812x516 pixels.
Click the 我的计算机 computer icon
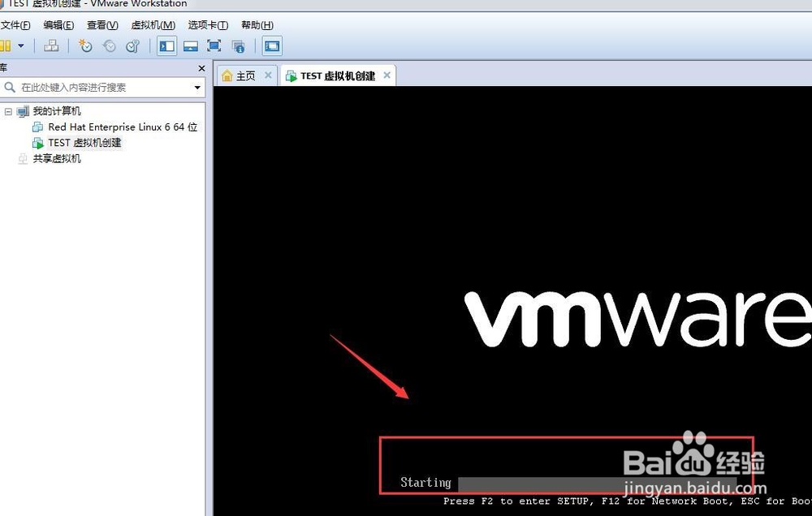[23, 111]
